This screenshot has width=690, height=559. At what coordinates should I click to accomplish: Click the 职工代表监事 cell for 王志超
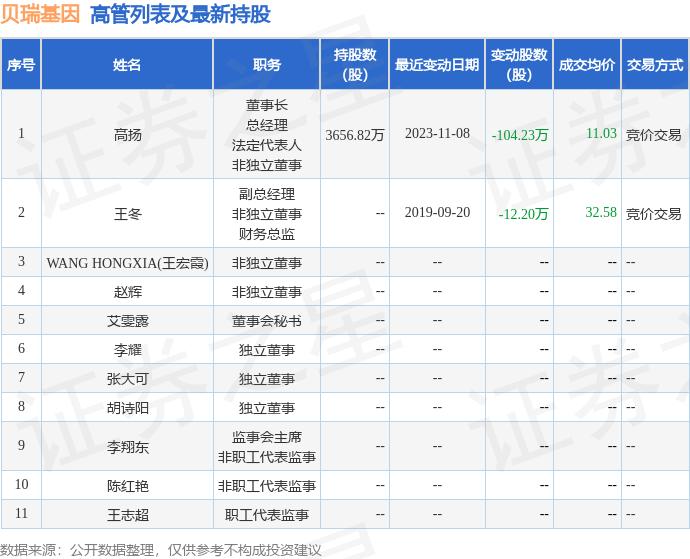coord(267,515)
